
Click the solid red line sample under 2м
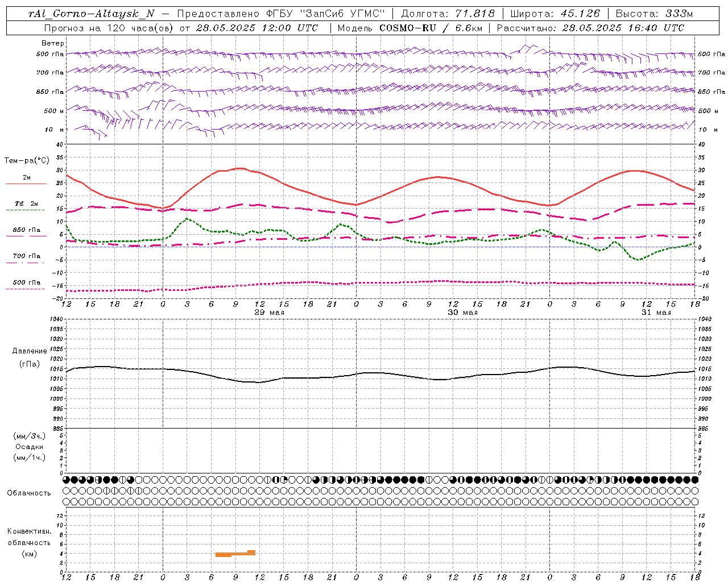coord(26,184)
